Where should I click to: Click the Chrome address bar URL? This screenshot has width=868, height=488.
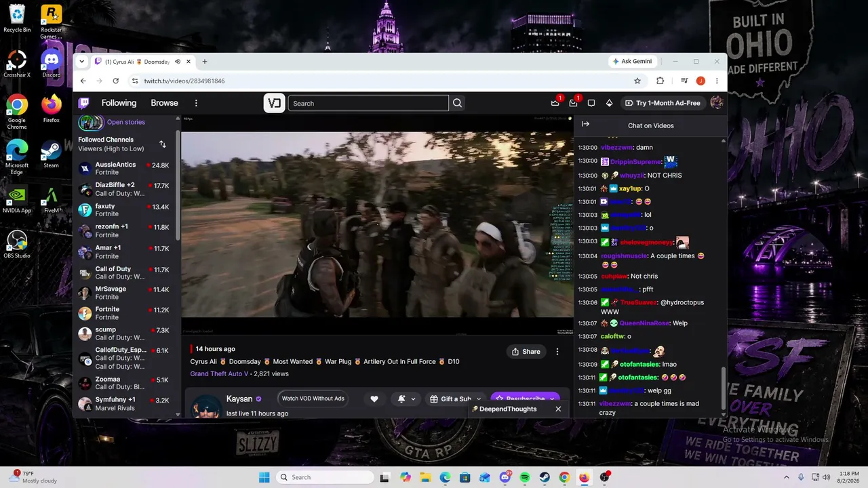coord(184,81)
